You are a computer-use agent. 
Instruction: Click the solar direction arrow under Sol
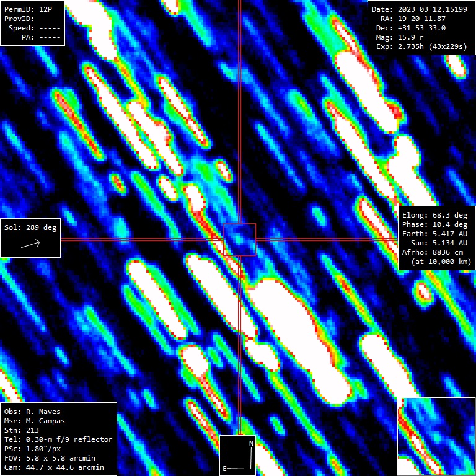[30, 244]
